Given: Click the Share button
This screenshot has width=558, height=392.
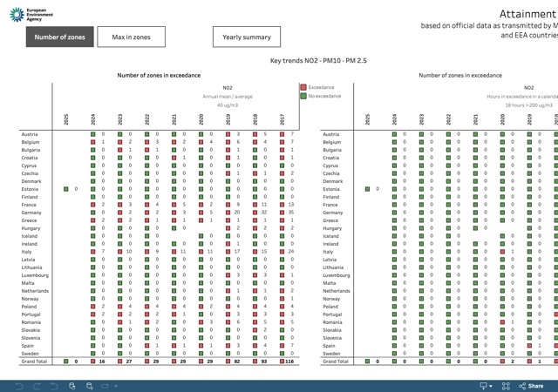Looking at the screenshot, I should (531, 386).
